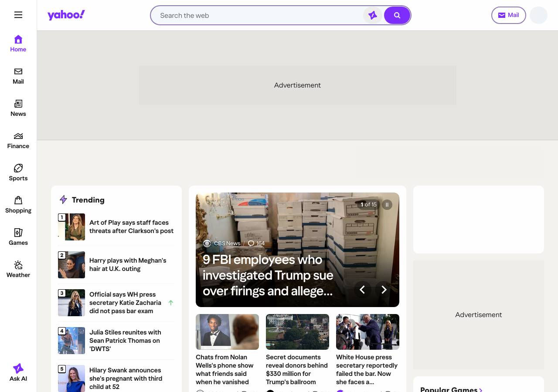558x392 pixels.
Task: Open Weather from the sidebar
Action: (x=18, y=270)
